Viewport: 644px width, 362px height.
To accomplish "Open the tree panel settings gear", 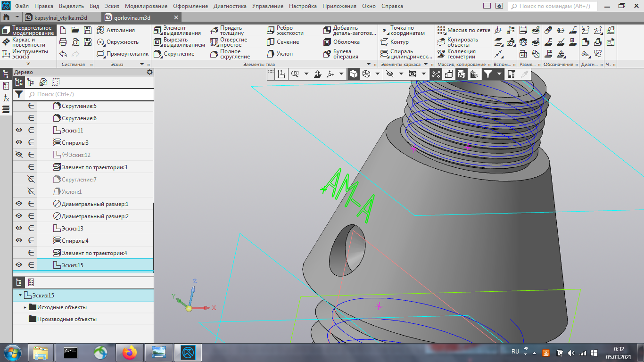I will pos(150,72).
